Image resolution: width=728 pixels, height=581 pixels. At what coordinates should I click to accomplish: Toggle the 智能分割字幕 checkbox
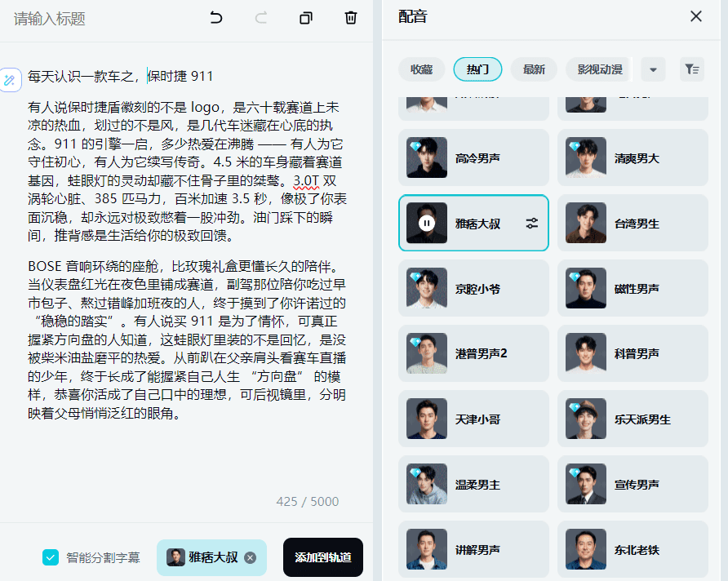point(51,557)
